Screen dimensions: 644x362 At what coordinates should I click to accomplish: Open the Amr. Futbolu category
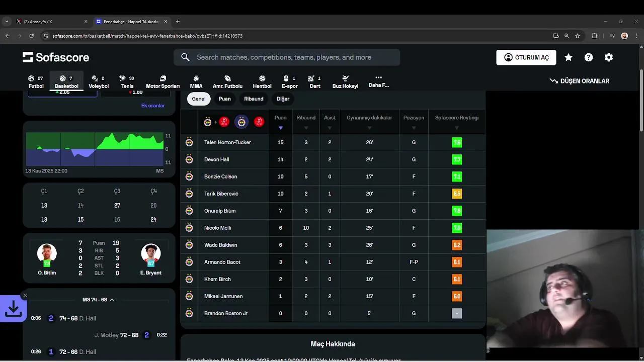coord(227,82)
